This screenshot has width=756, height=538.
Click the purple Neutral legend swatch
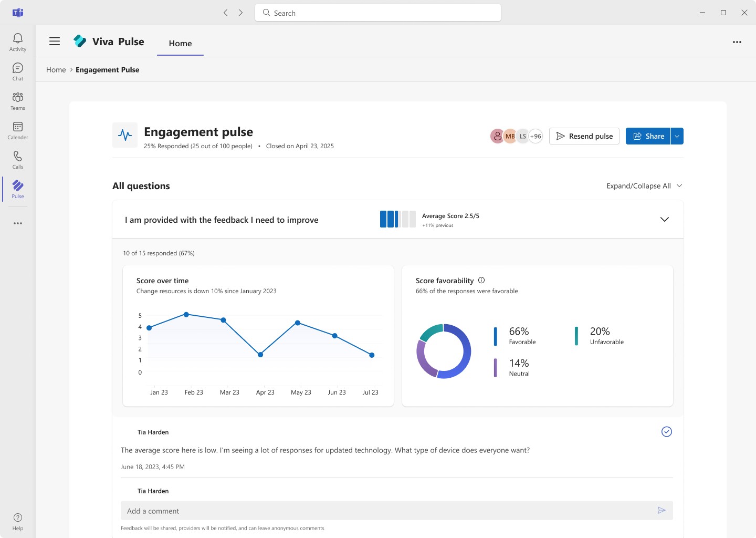[495, 368]
